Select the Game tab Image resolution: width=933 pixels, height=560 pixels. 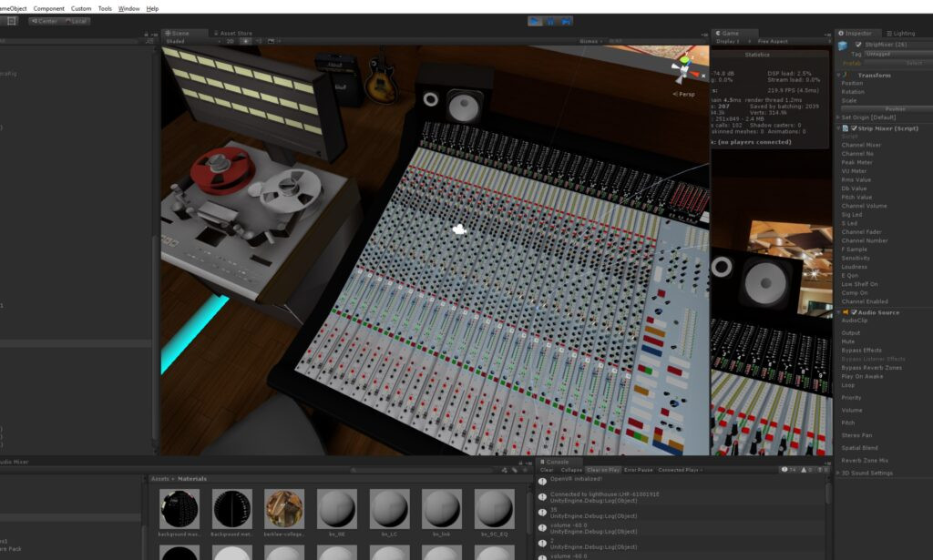pyautogui.click(x=735, y=34)
